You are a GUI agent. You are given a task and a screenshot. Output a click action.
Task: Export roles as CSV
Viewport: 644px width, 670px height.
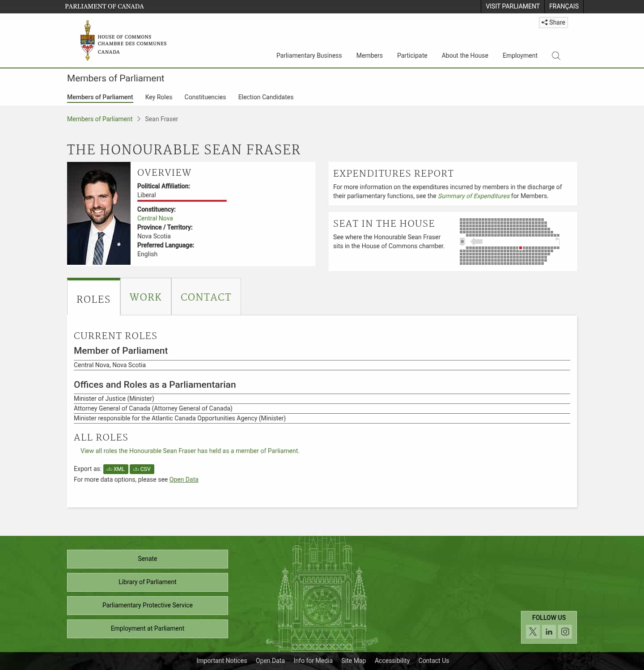tap(142, 469)
